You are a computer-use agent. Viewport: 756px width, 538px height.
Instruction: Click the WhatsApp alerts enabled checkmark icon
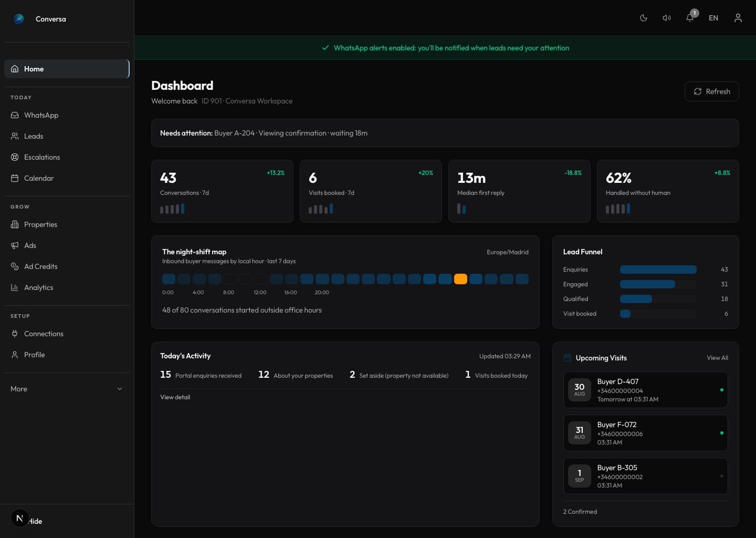click(325, 48)
